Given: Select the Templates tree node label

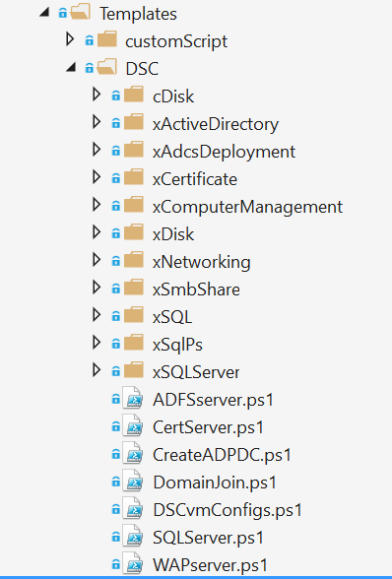Looking at the screenshot, I should [x=138, y=14].
